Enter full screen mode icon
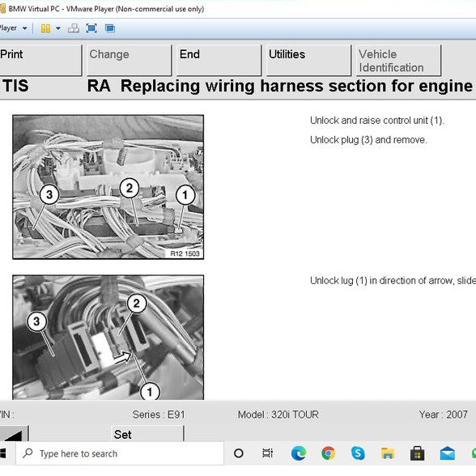The image size is (476, 476). [91, 28]
